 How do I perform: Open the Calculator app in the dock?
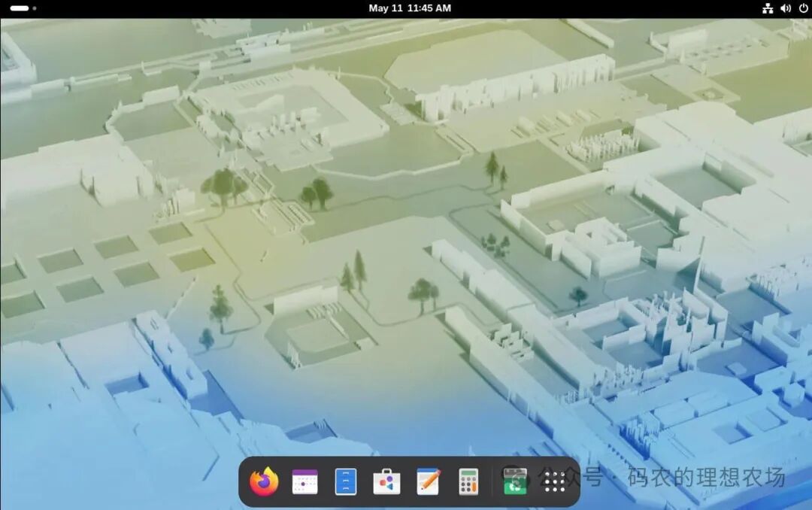(x=468, y=481)
